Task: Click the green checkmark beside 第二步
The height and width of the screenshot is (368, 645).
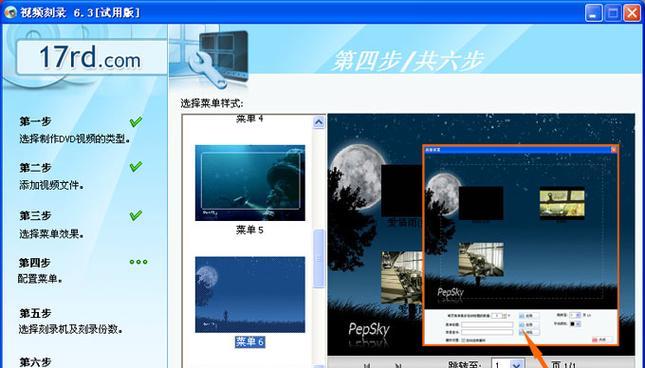Action: 136,167
